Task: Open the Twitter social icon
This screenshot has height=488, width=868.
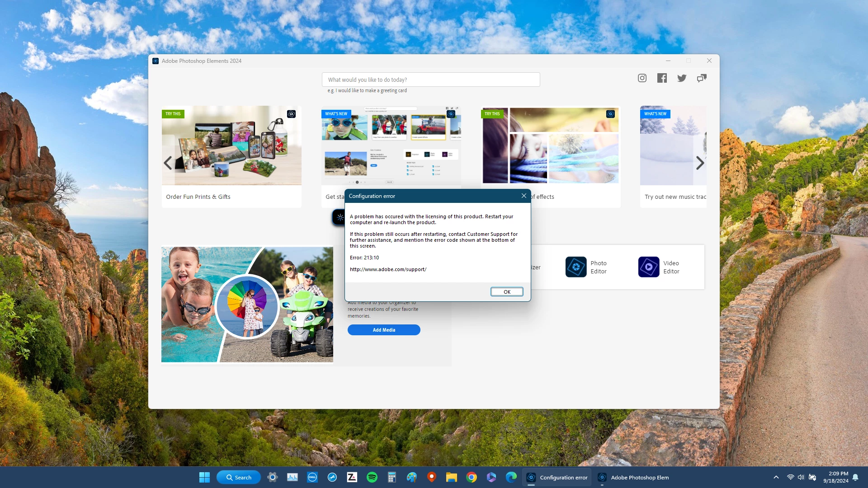Action: (682, 78)
